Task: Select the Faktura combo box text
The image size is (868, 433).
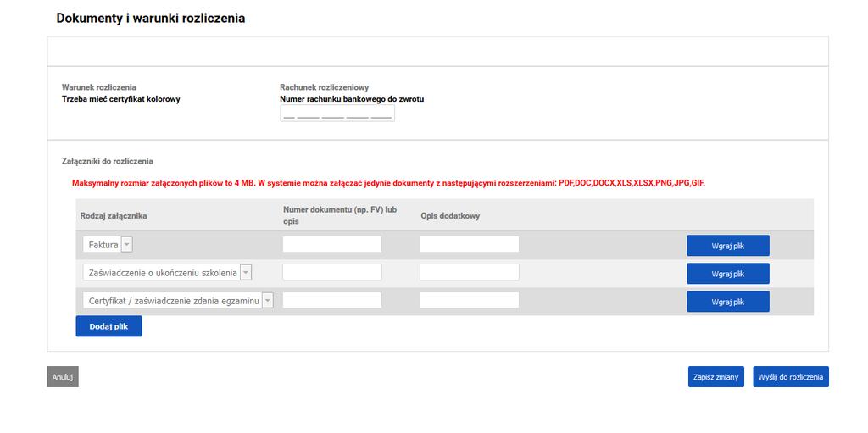Action: point(103,244)
